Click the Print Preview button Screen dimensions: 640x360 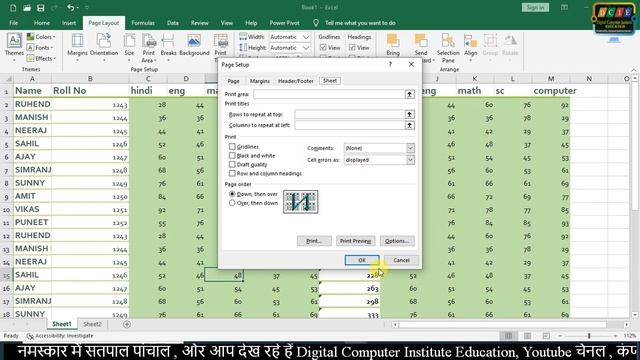tap(356, 241)
